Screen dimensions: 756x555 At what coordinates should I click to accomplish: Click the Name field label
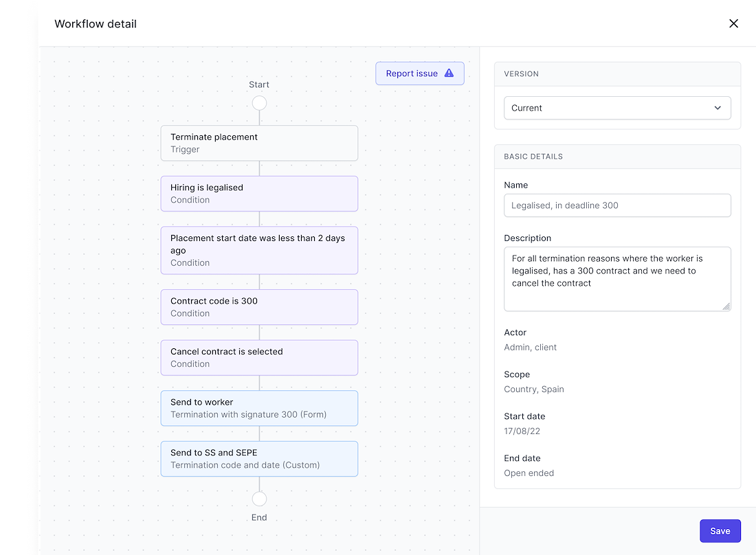516,185
